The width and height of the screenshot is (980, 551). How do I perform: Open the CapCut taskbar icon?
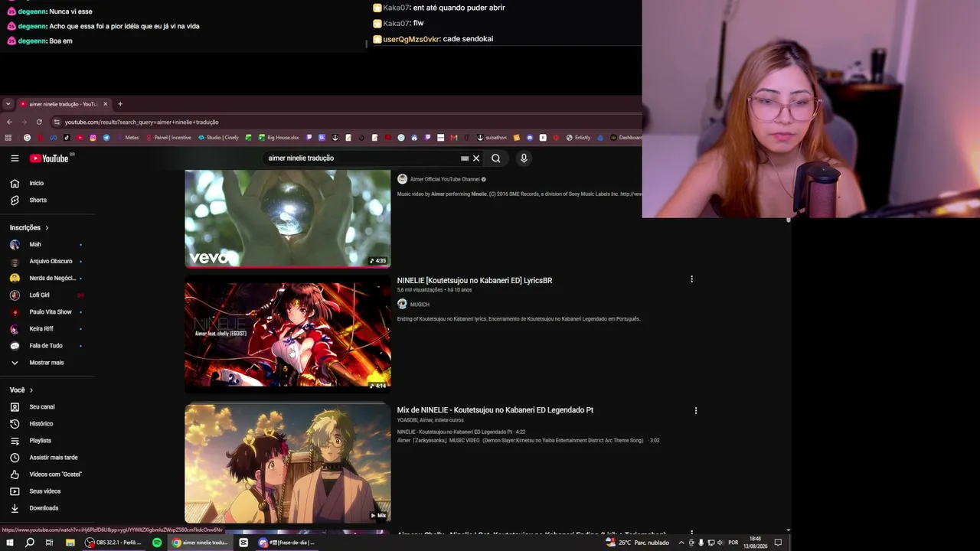point(243,543)
